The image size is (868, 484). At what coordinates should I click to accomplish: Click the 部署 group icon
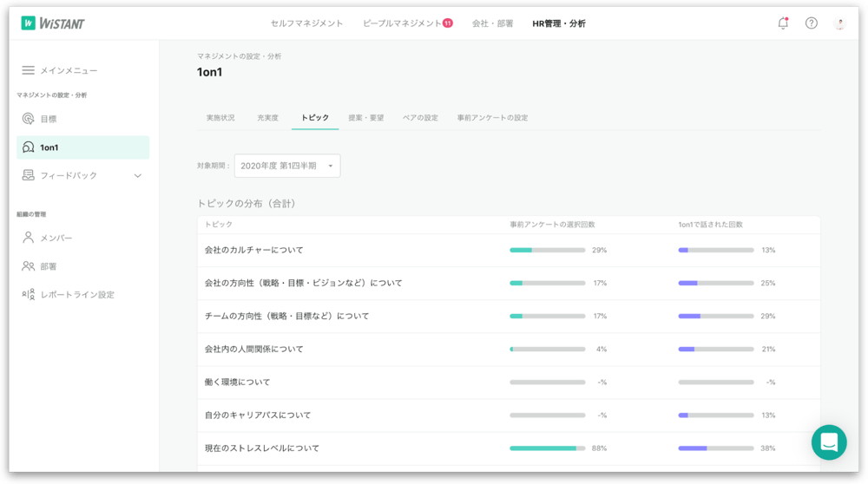pyautogui.click(x=29, y=266)
